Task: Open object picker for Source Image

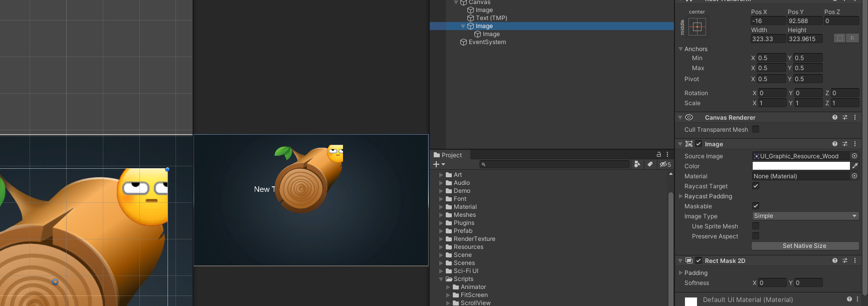Action: (x=854, y=156)
